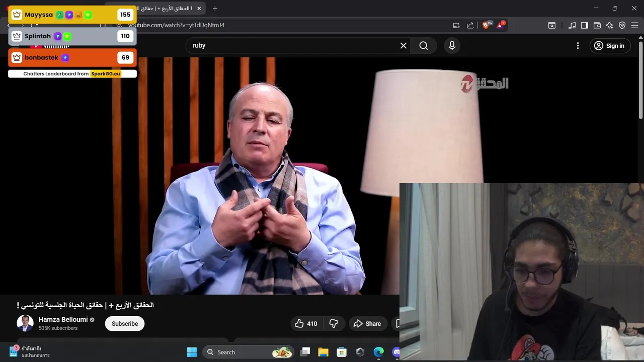
Task: Subscribe to Hamza Belloumi channel
Action: coord(125,324)
